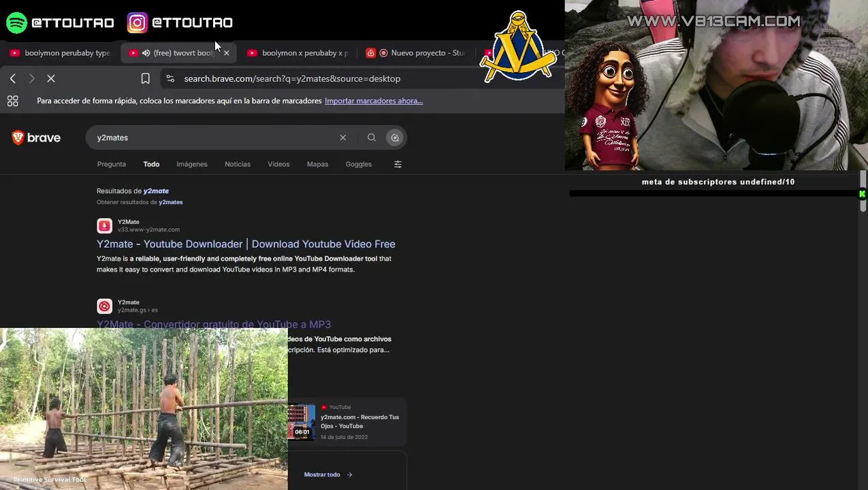
Task: Switch to "boolymon x perubaby x p" tab
Action: point(298,53)
